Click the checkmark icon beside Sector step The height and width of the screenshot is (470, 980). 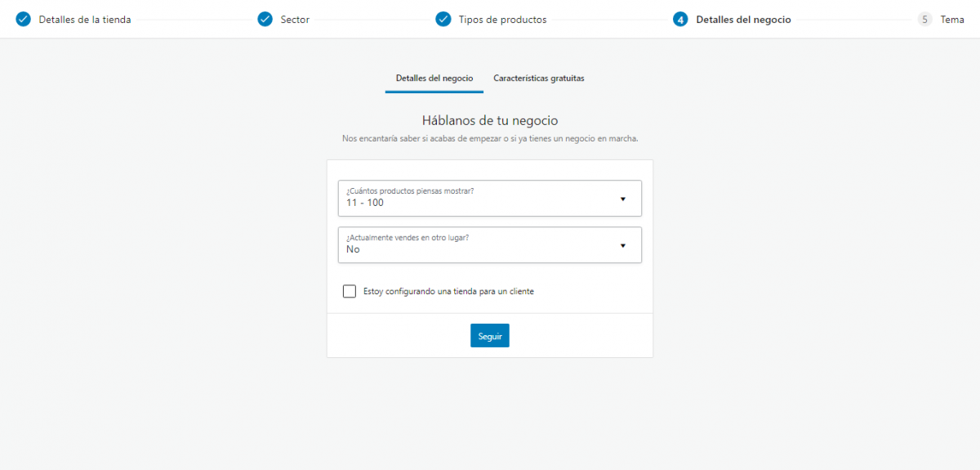click(265, 20)
